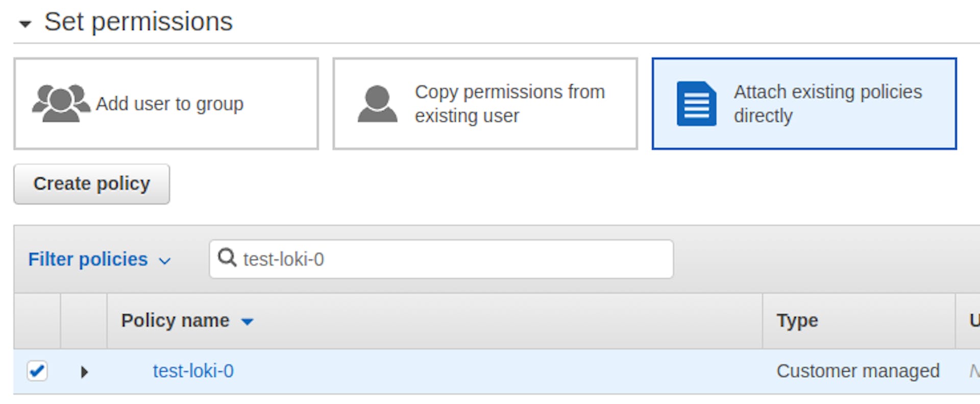980x404 pixels.
Task: Click the single-user silhouette icon
Action: click(377, 104)
